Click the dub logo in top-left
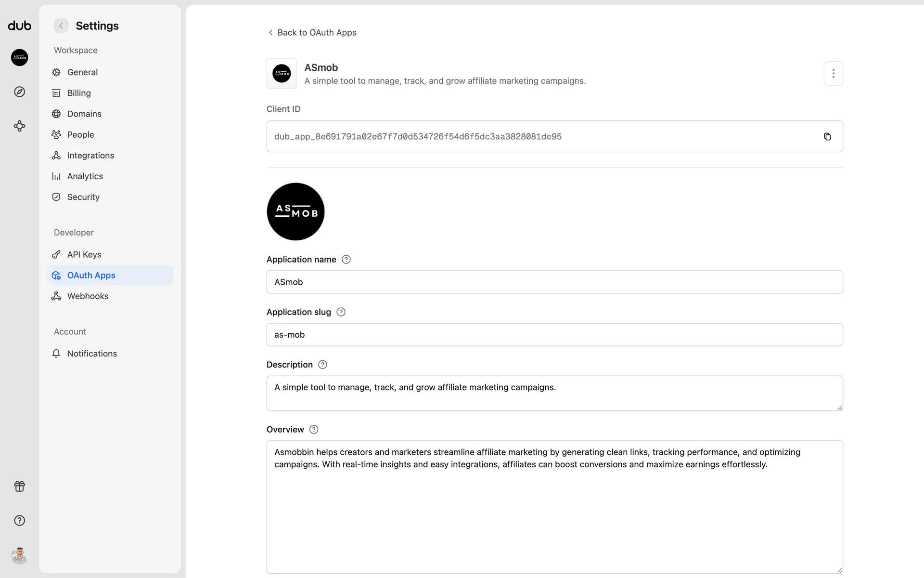The width and height of the screenshot is (924, 578). point(19,26)
